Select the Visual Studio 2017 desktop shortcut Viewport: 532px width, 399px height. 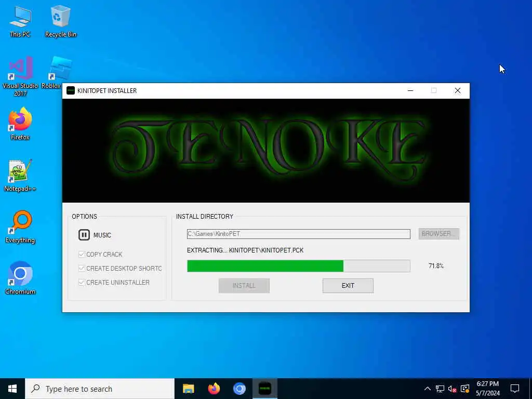coord(20,76)
